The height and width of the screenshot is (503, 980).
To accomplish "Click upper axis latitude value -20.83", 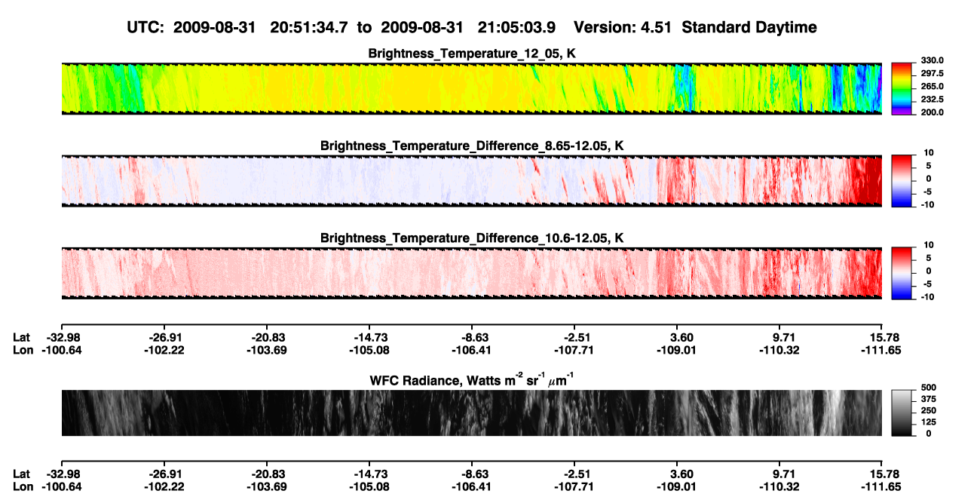I will tap(266, 338).
